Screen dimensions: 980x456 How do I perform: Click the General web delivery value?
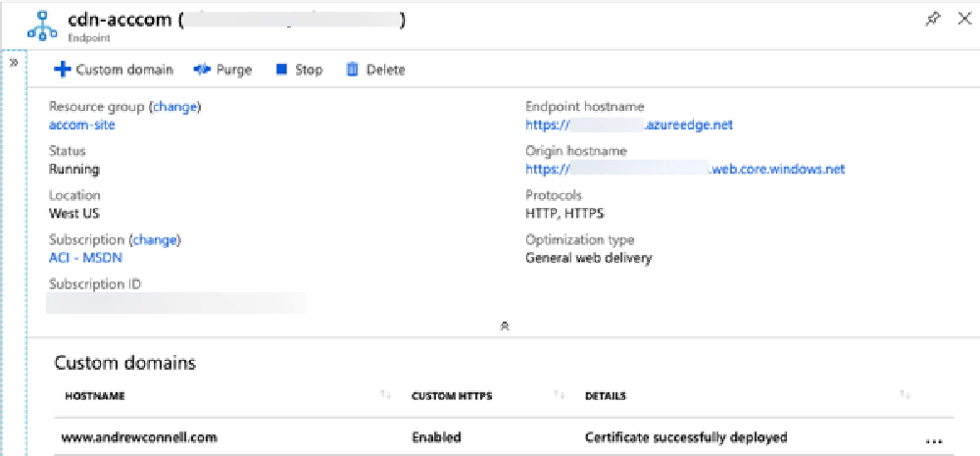pos(589,257)
